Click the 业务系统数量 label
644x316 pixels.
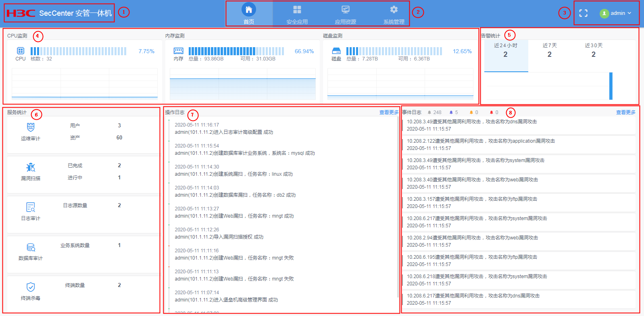(75, 245)
